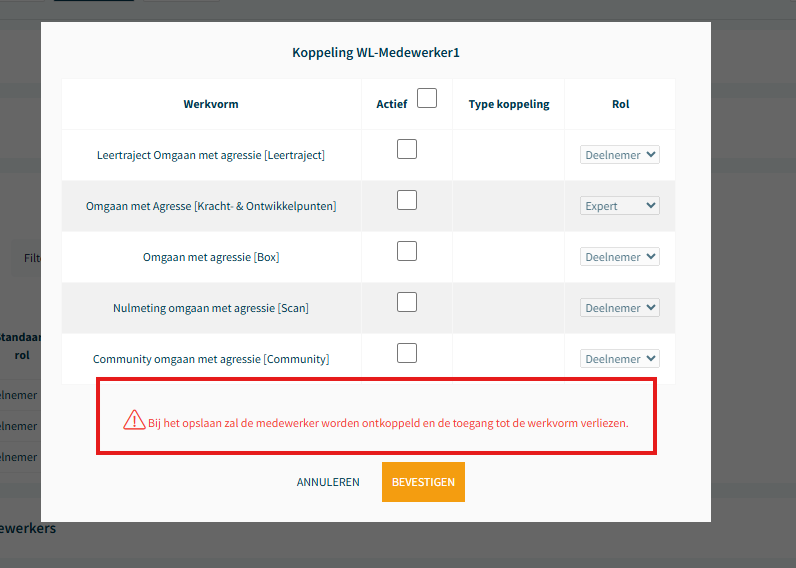Tick the Actief checkbox for Omgaan met agressie [Box]
The width and height of the screenshot is (796, 568).
coord(407,251)
